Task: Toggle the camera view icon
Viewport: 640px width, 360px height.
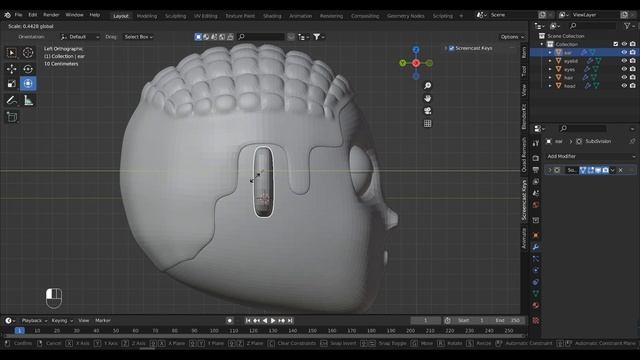Action: (427, 111)
